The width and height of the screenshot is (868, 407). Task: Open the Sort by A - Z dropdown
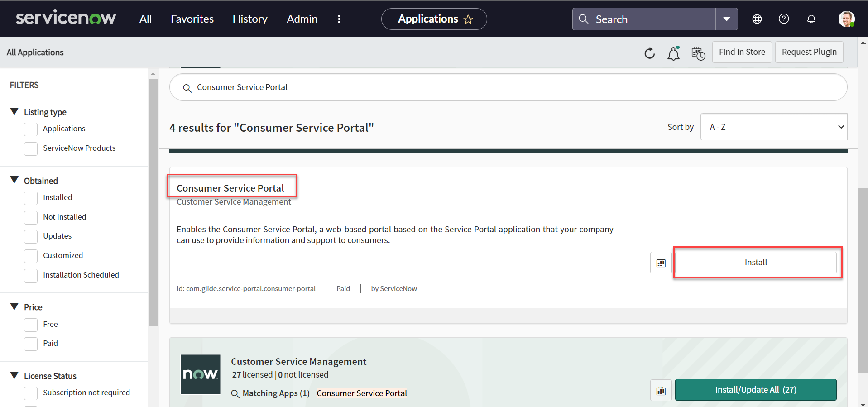pyautogui.click(x=773, y=127)
